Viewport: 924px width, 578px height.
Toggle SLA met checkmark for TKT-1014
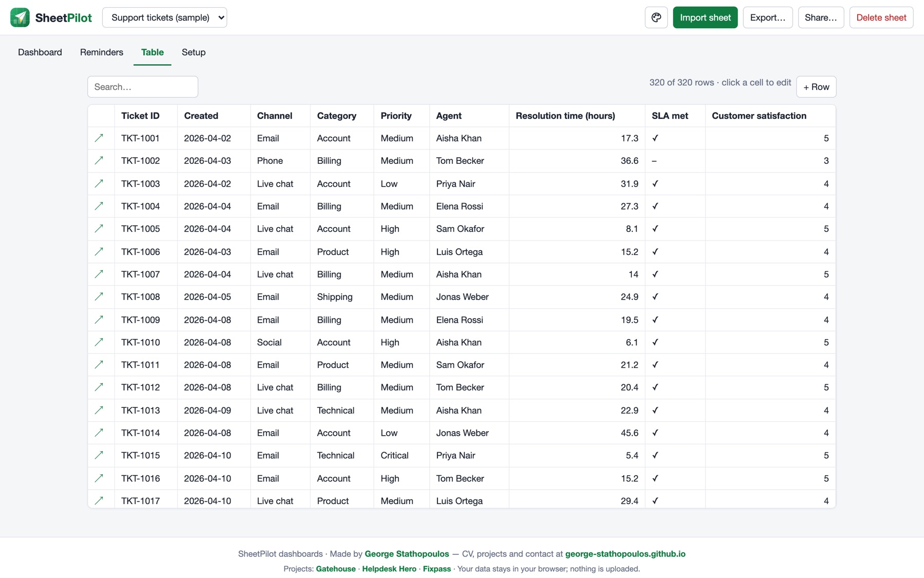pos(655,433)
